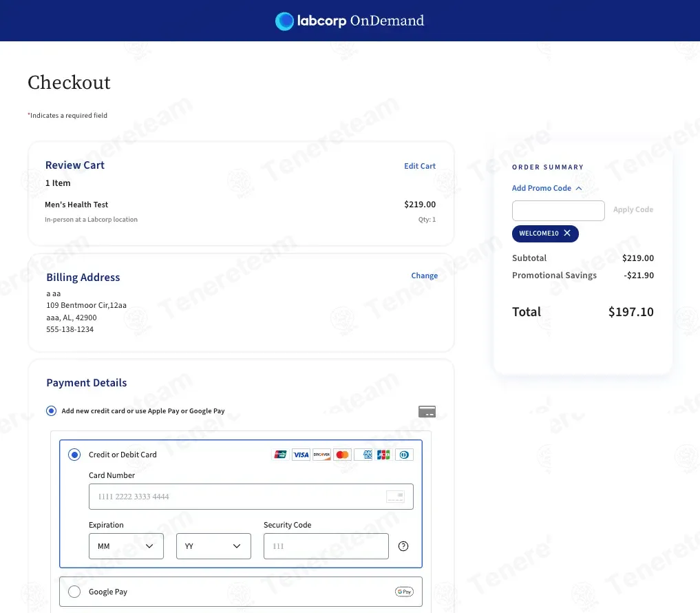This screenshot has height=613, width=700.
Task: Choose Credit or Debit Card radio button
Action: tap(74, 455)
